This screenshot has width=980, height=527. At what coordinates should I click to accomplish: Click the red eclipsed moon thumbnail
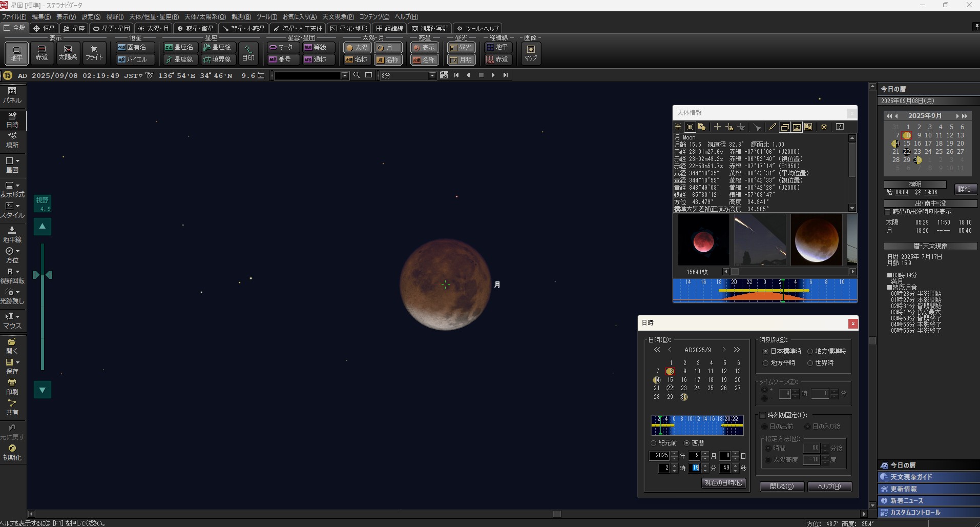[703, 240]
